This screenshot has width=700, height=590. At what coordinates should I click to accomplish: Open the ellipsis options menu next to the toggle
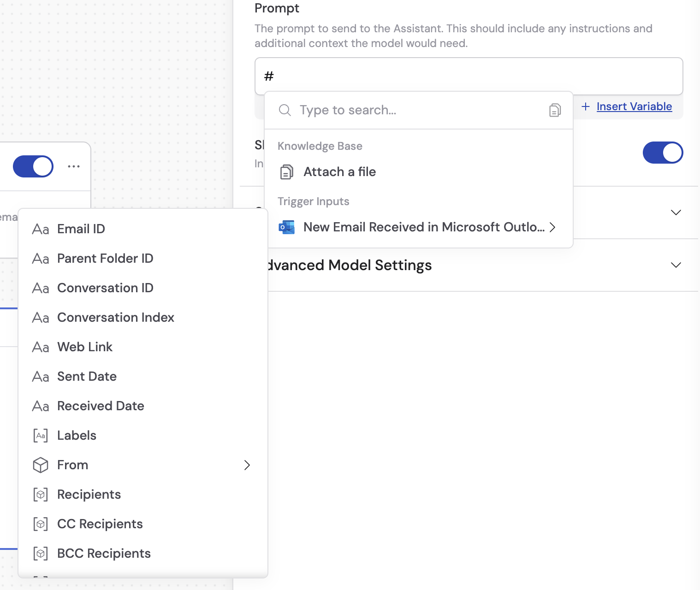tap(74, 166)
